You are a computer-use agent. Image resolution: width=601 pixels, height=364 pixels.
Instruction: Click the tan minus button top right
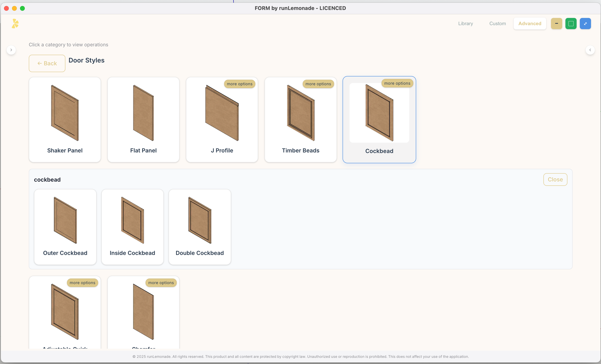click(x=556, y=23)
